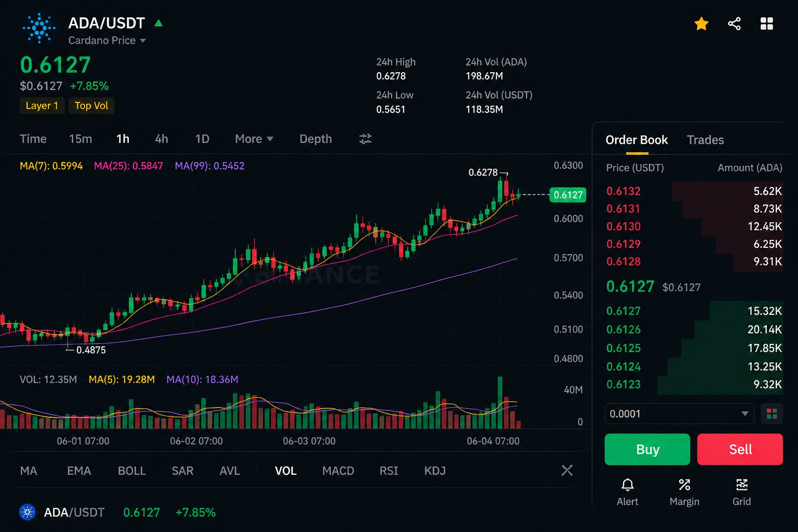The height and width of the screenshot is (532, 798).
Task: Click the order book layout icon
Action: click(x=772, y=414)
